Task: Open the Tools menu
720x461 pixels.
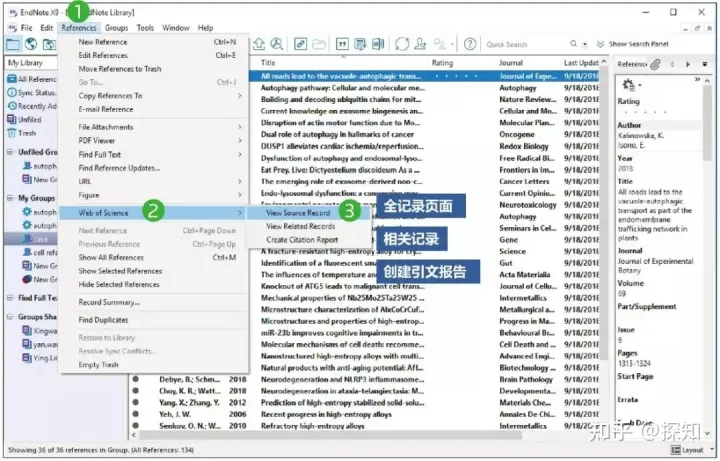Action: (145, 28)
